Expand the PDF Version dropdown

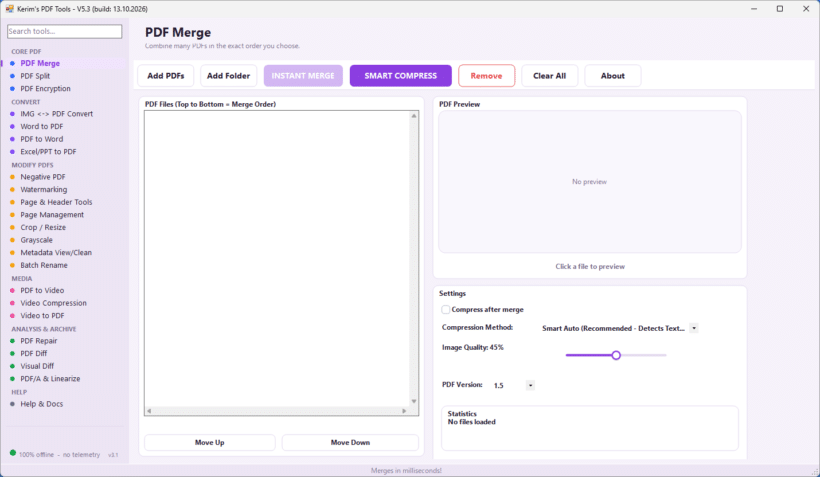pos(530,385)
